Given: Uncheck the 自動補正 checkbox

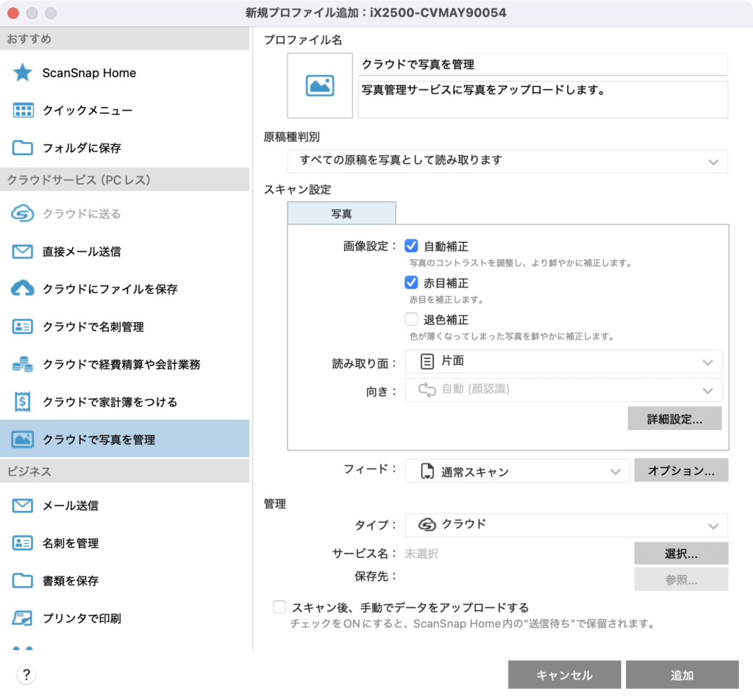Looking at the screenshot, I should tap(411, 246).
